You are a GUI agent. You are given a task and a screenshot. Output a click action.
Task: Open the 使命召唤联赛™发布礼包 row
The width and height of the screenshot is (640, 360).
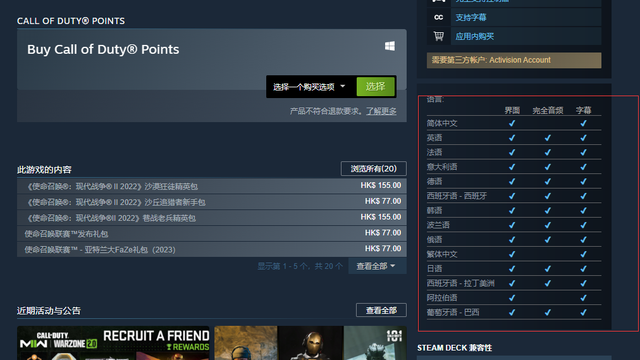click(212, 233)
